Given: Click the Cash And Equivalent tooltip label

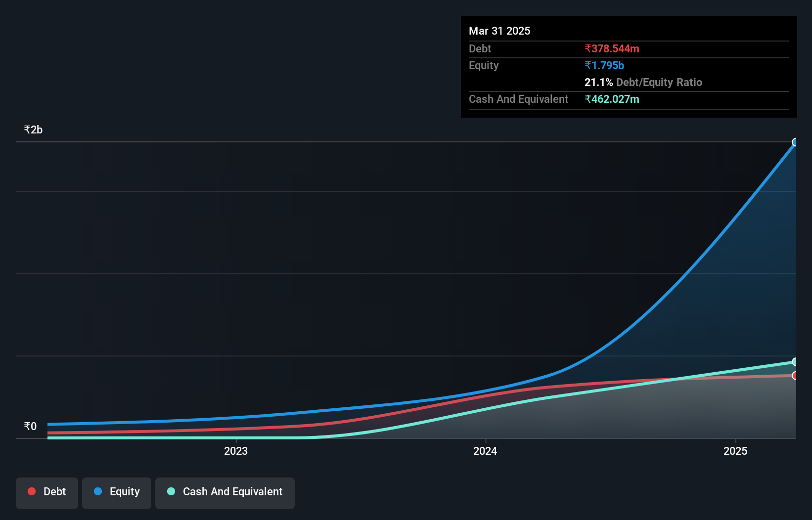Looking at the screenshot, I should coord(518,99).
